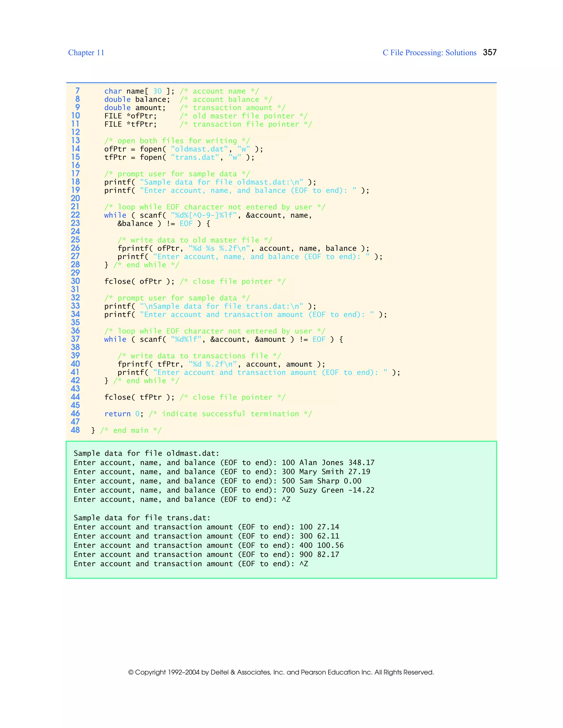563x728 pixels.
Task: Click fprintf( tfPtr, ...) statement on line 40
Action: 221,364
